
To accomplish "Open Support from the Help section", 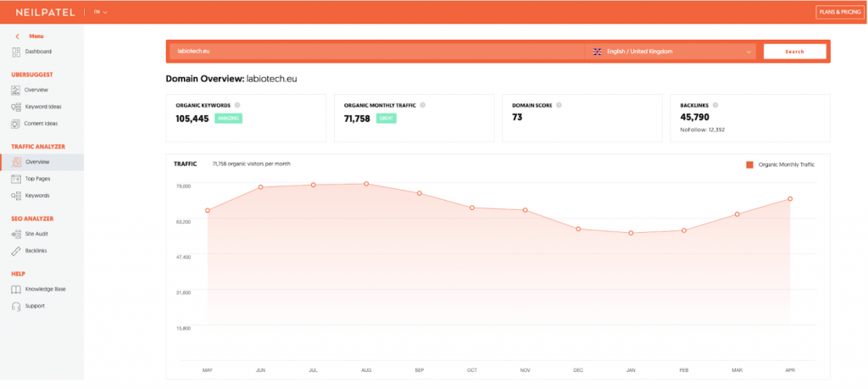I will (x=35, y=306).
